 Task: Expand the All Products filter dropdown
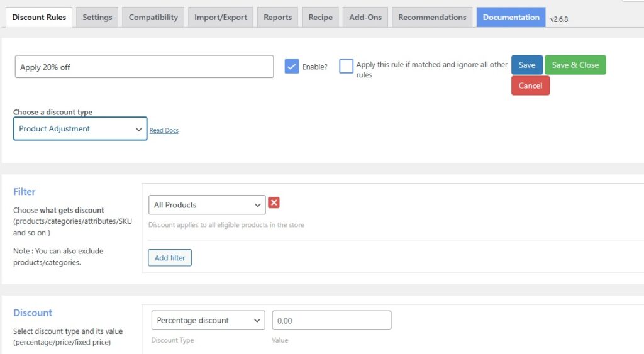tap(206, 205)
